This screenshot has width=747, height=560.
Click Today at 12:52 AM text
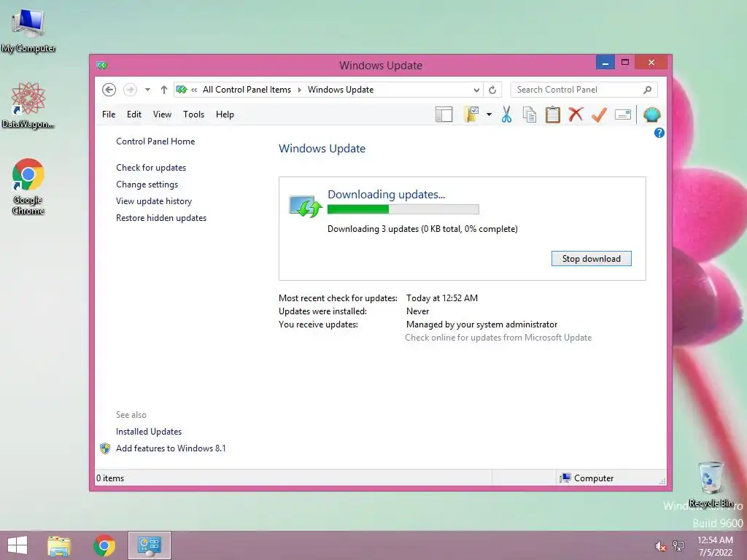click(x=441, y=298)
